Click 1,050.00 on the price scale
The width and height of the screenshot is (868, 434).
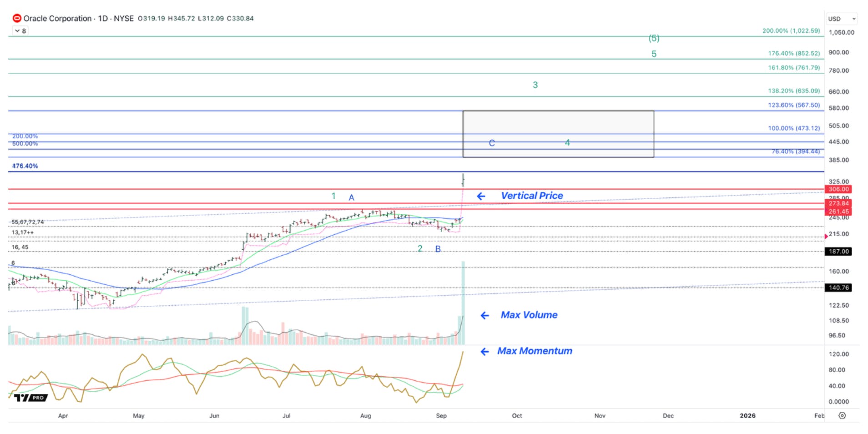(841, 32)
